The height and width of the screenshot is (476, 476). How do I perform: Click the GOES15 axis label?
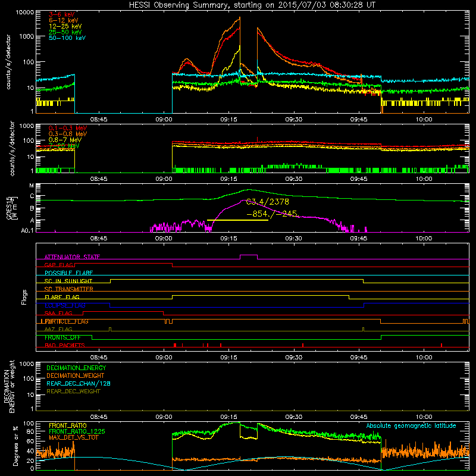(x=10, y=208)
